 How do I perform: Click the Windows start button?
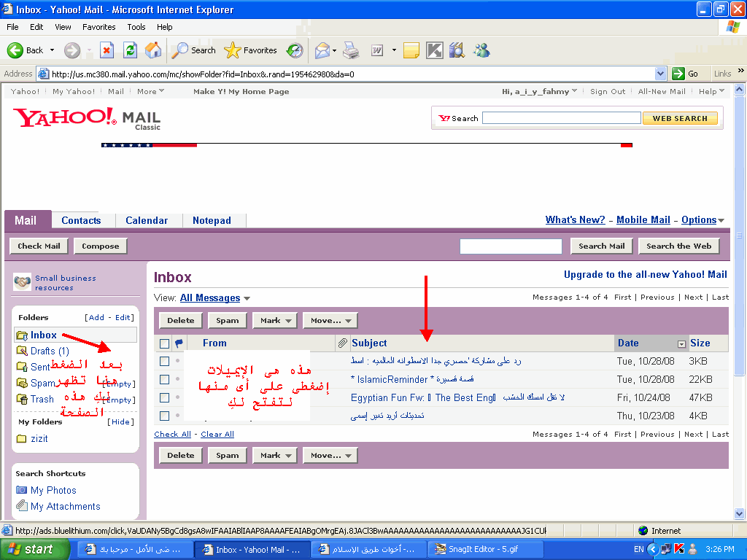click(x=34, y=550)
